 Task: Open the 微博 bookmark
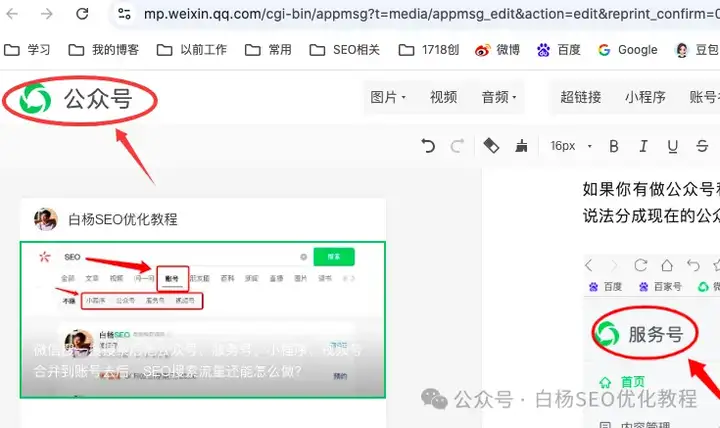click(x=497, y=50)
